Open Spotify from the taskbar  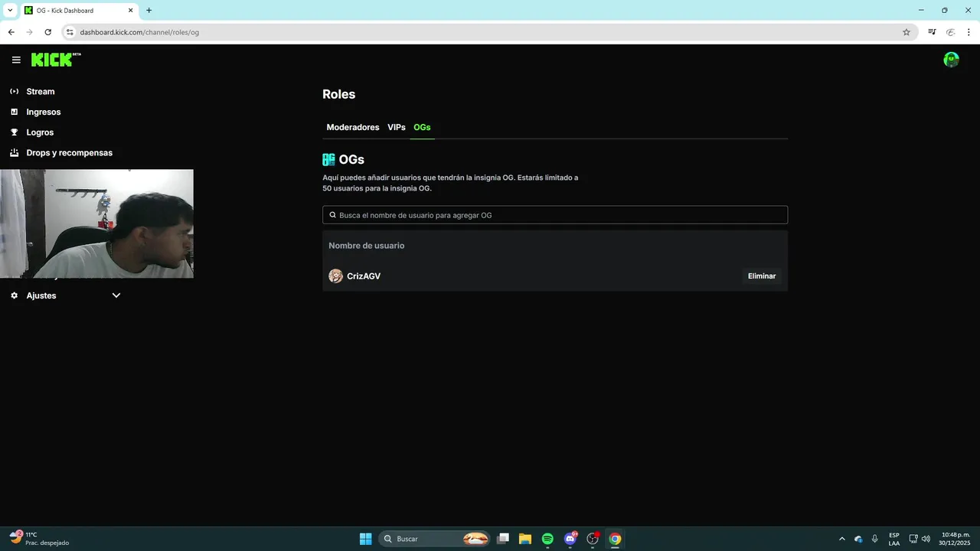[547, 539]
